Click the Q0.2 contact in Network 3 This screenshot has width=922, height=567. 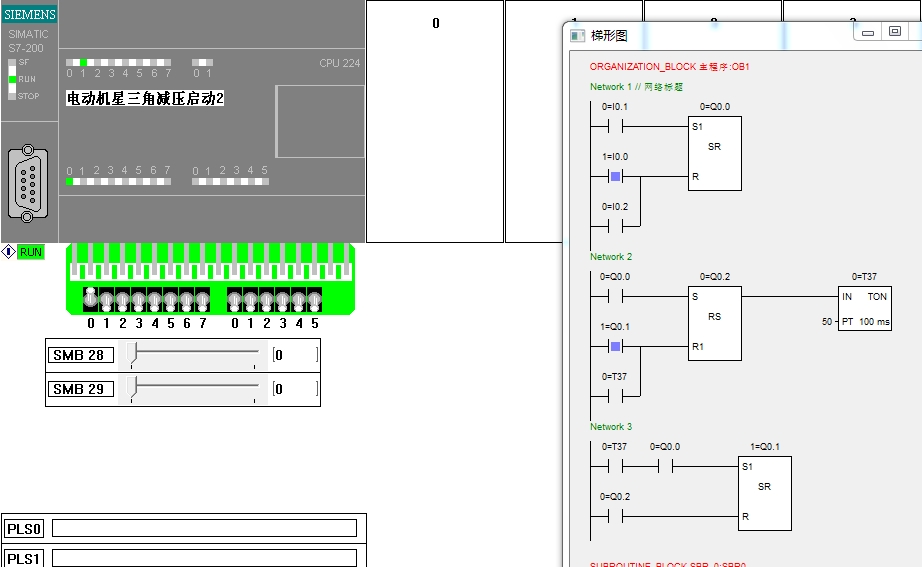point(615,516)
